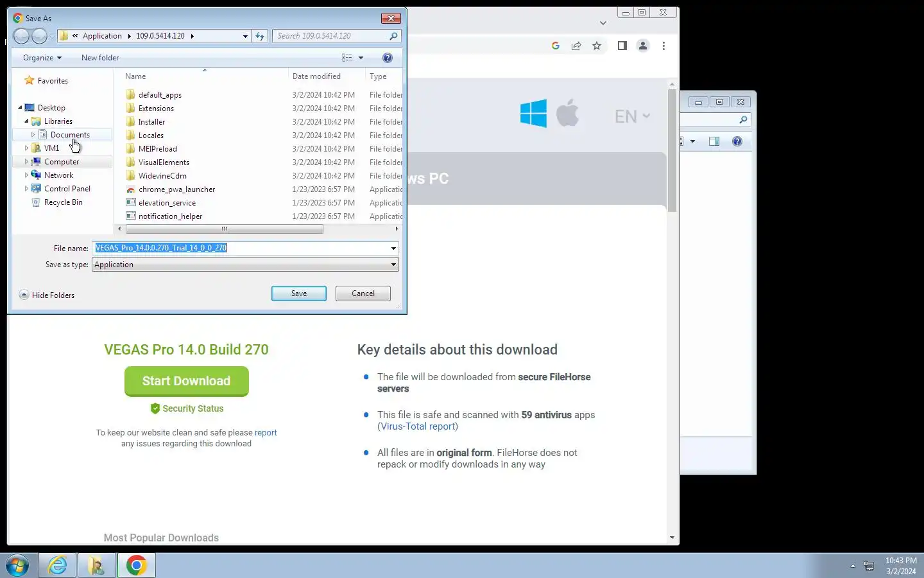
Task: Open the Save As help icon
Action: tap(388, 58)
